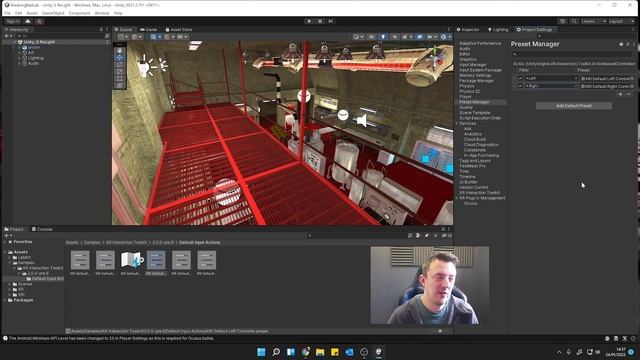Select the Move tool in the scene overlay
Viewport: 640px width, 360px height.
(120, 58)
